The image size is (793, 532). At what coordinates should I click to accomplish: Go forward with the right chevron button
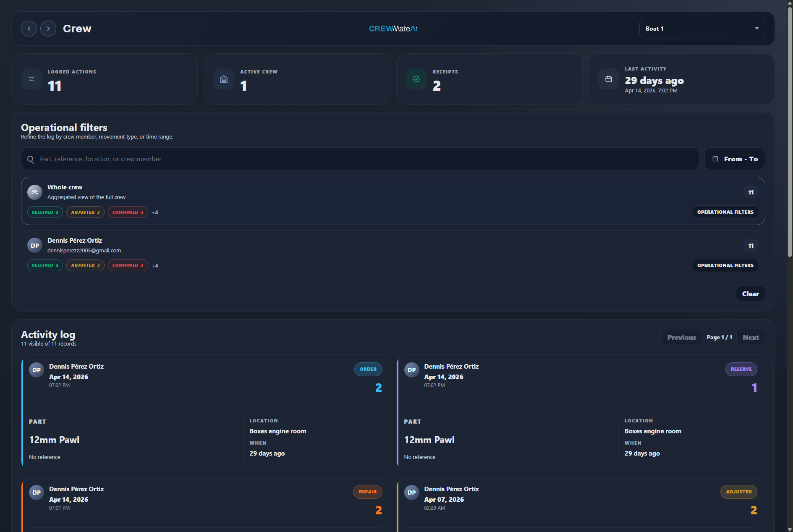[48, 29]
